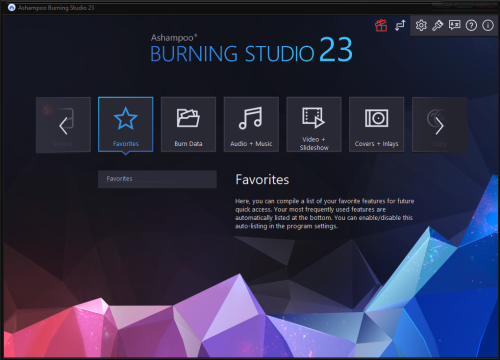Image resolution: width=500 pixels, height=360 pixels.
Task: Show previous categories with left chevron
Action: [63, 126]
